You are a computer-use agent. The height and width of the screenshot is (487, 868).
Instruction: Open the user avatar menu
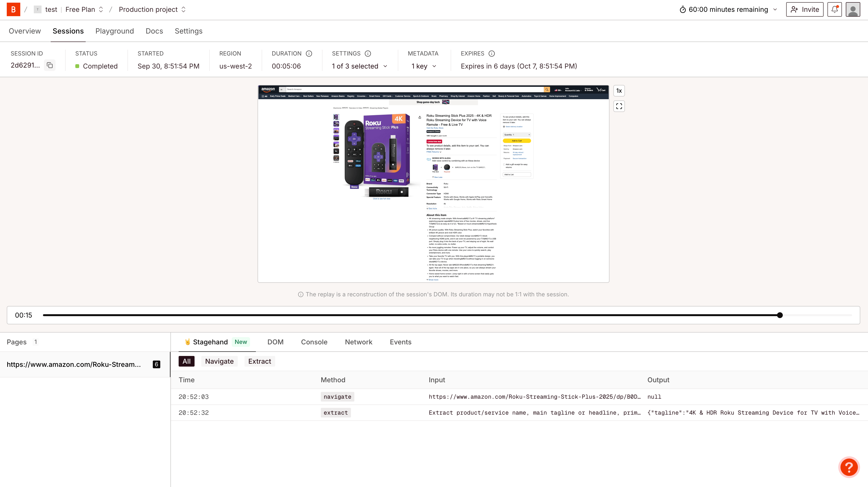pos(853,9)
